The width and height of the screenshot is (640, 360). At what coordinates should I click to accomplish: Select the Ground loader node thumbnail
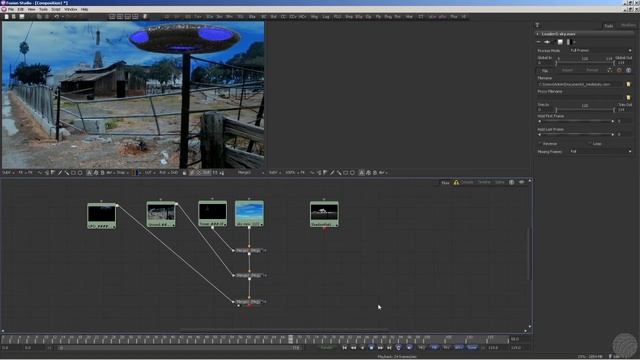pos(161,214)
